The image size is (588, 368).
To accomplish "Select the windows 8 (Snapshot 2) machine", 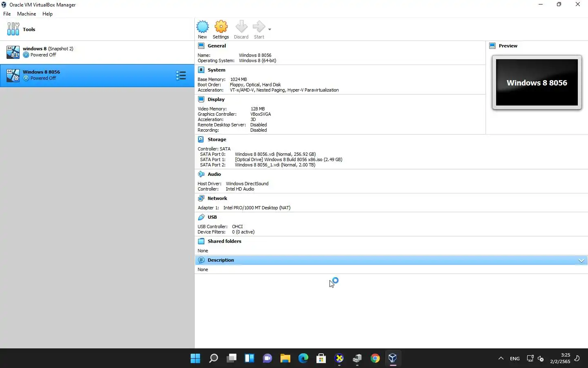I will (97, 52).
